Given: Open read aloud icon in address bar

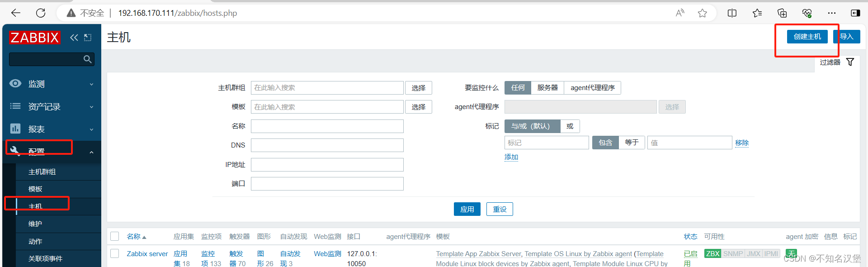Looking at the screenshot, I should (680, 13).
